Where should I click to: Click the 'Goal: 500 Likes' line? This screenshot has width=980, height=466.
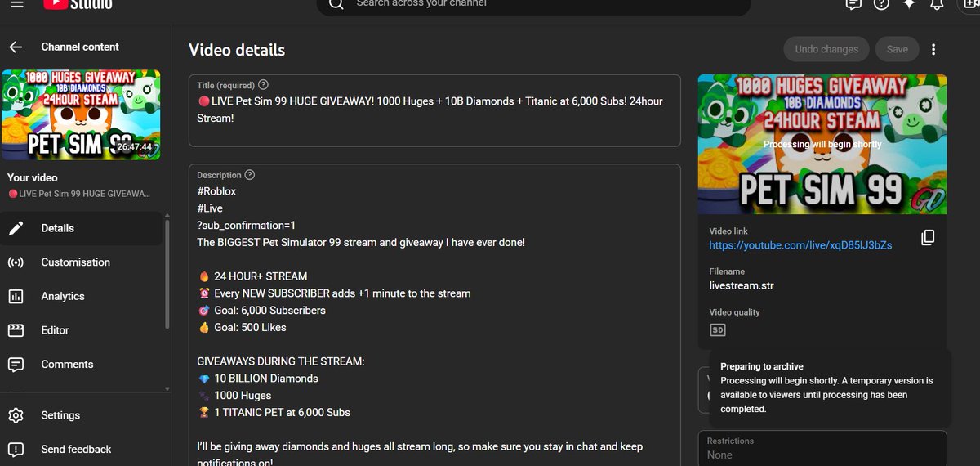coord(242,328)
